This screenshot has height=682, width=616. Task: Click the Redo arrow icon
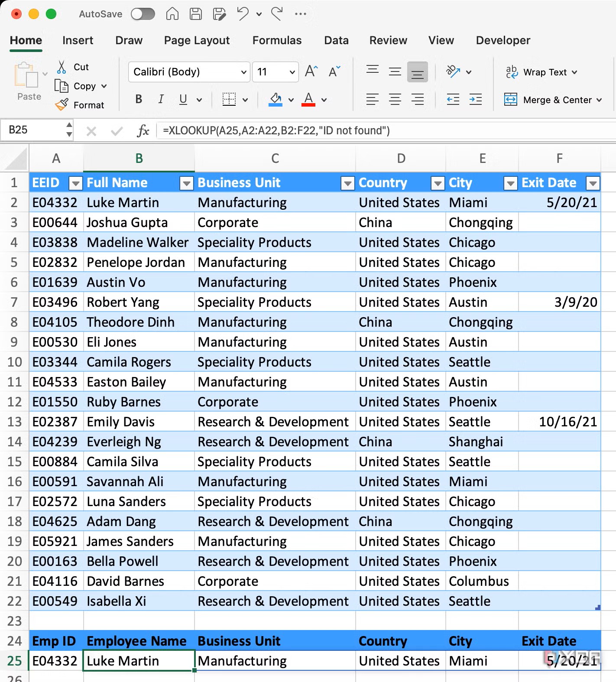click(x=277, y=14)
